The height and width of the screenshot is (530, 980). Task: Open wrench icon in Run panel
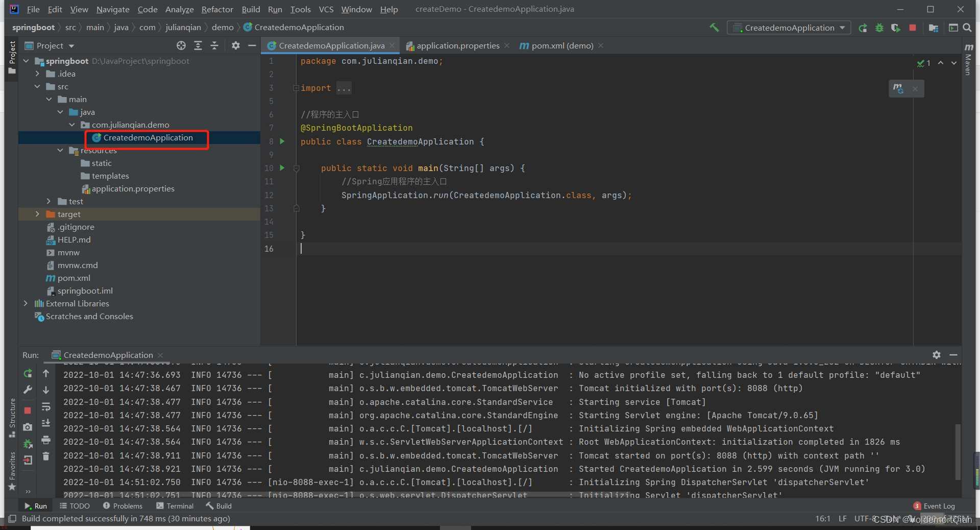coord(28,390)
